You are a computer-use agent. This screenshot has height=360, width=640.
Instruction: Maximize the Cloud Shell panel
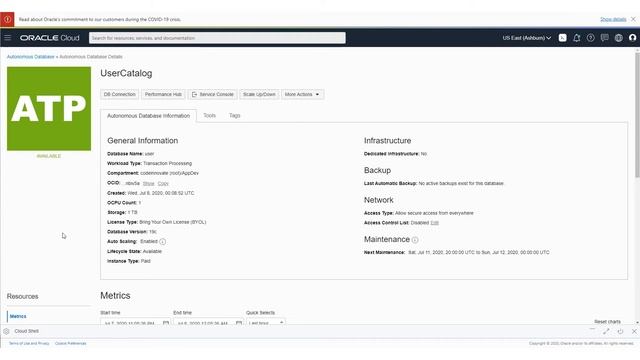[x=606, y=331]
